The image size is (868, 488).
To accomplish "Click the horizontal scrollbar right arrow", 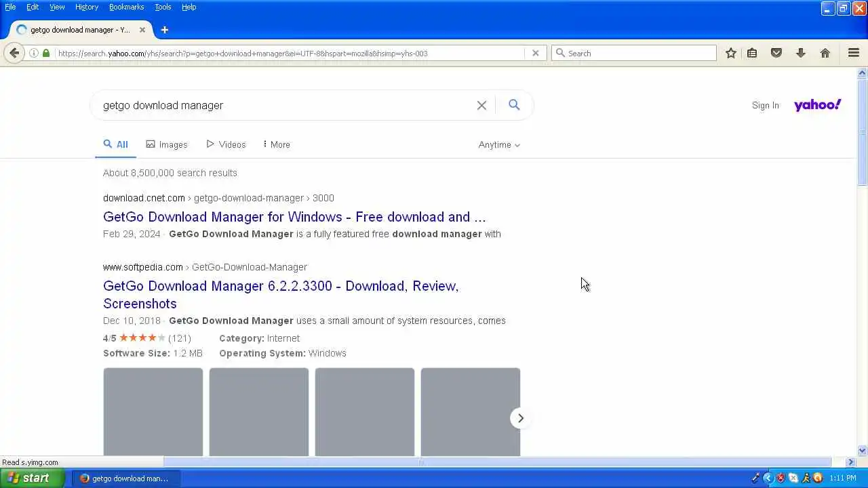I will [x=851, y=462].
